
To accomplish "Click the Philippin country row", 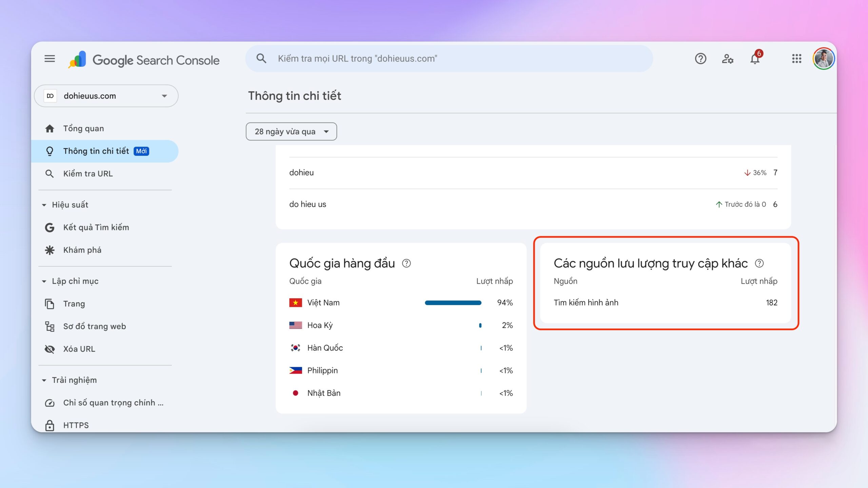I will pyautogui.click(x=401, y=371).
